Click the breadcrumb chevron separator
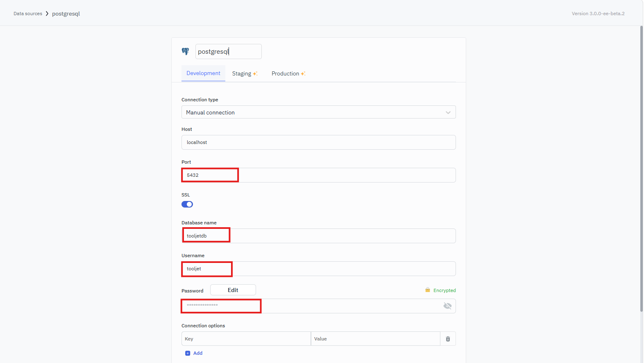The height and width of the screenshot is (363, 644). pos(47,14)
